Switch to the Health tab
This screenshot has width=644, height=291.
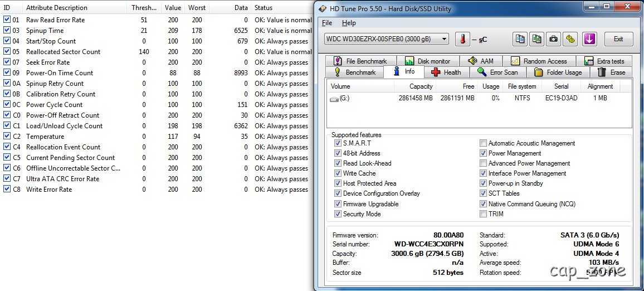[447, 72]
